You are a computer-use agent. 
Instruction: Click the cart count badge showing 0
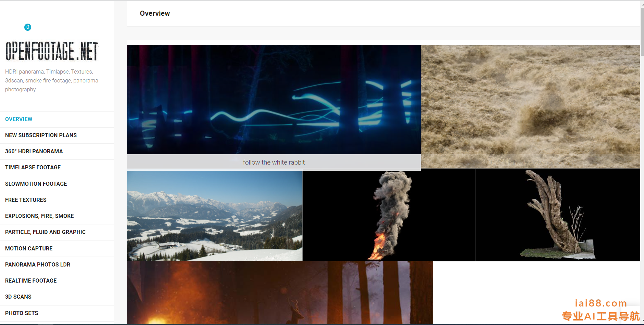tap(28, 27)
